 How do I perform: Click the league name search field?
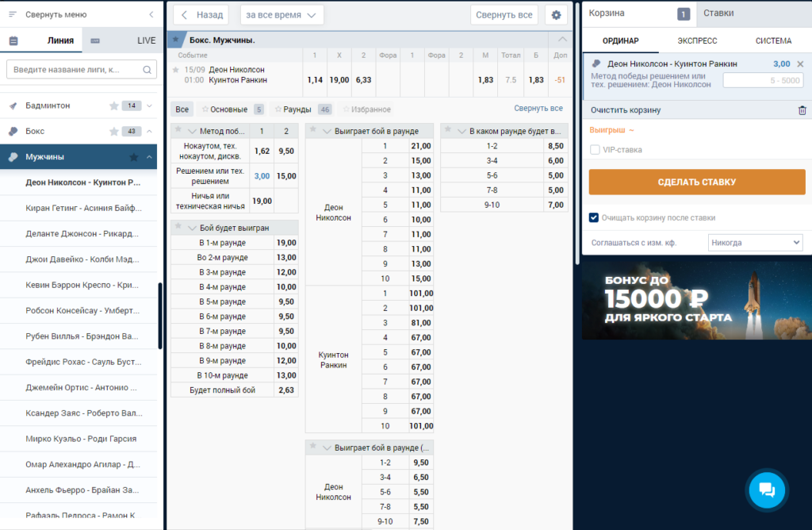[x=82, y=69]
